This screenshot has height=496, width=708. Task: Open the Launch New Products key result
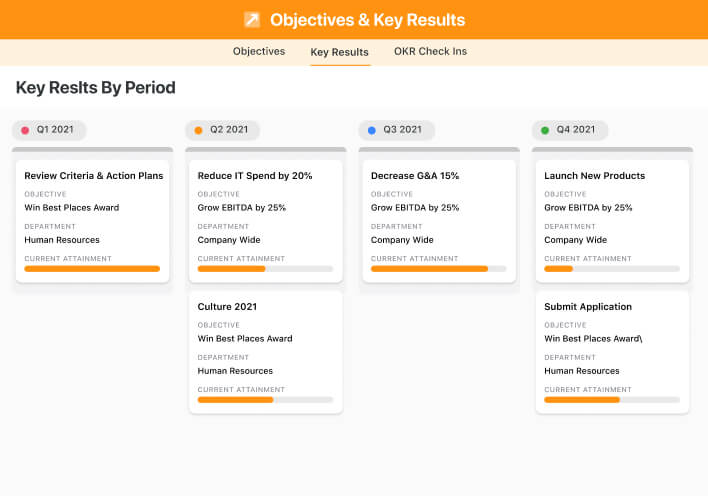[x=594, y=176]
